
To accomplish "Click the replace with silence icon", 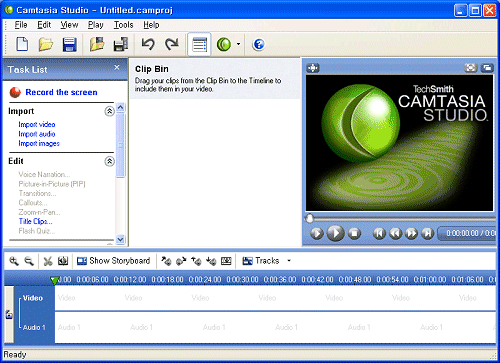I will click(226, 261).
